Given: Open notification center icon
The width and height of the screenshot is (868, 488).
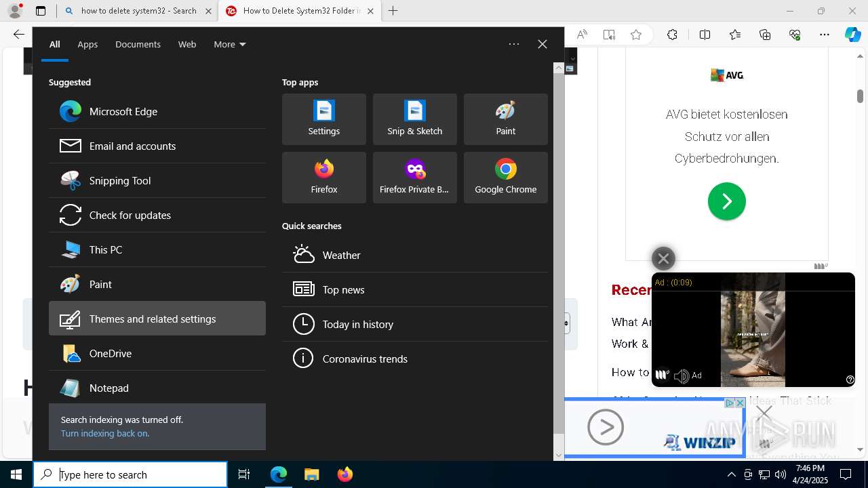Looking at the screenshot, I should [846, 474].
